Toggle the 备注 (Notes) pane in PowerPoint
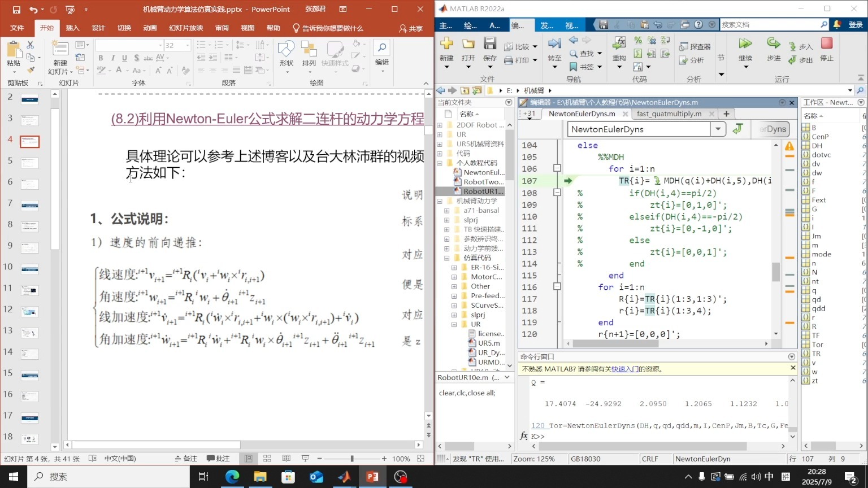Screen dimensions: 868x488 186,459
